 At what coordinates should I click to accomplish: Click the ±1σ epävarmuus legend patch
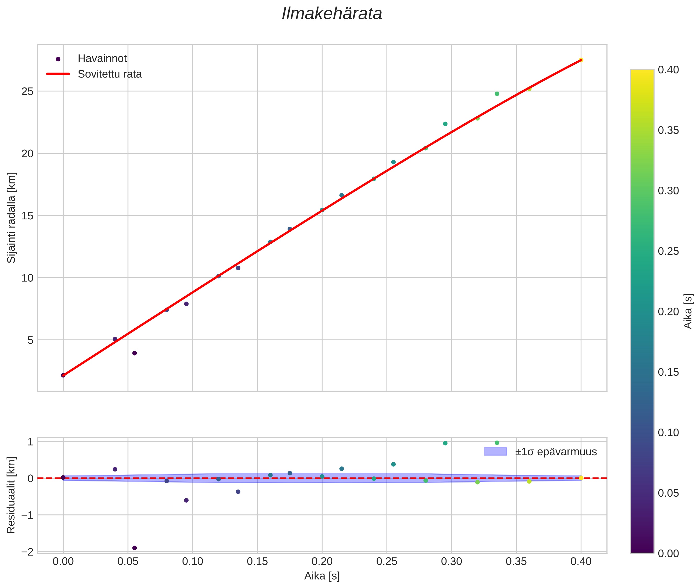[495, 452]
